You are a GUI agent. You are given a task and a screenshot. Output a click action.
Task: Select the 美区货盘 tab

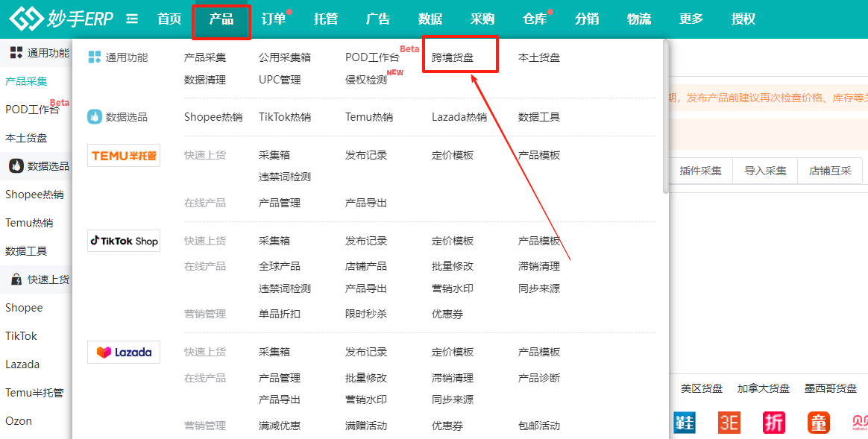click(x=702, y=388)
